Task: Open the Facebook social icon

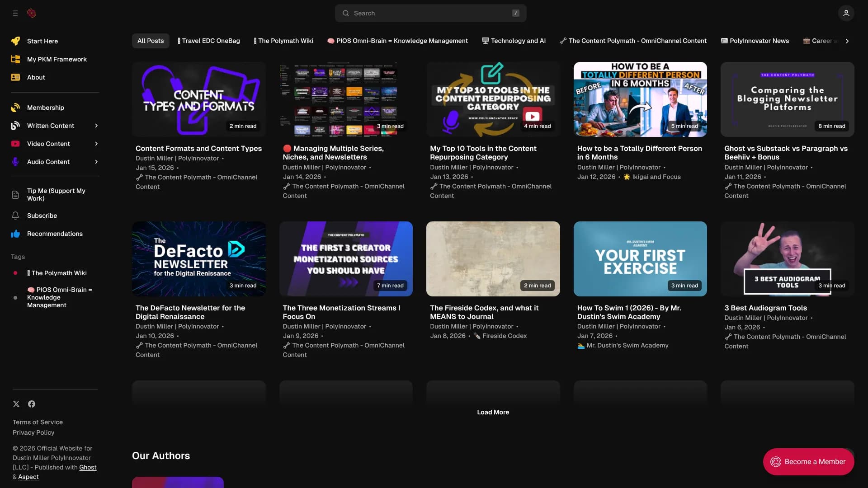Action: pyautogui.click(x=32, y=404)
